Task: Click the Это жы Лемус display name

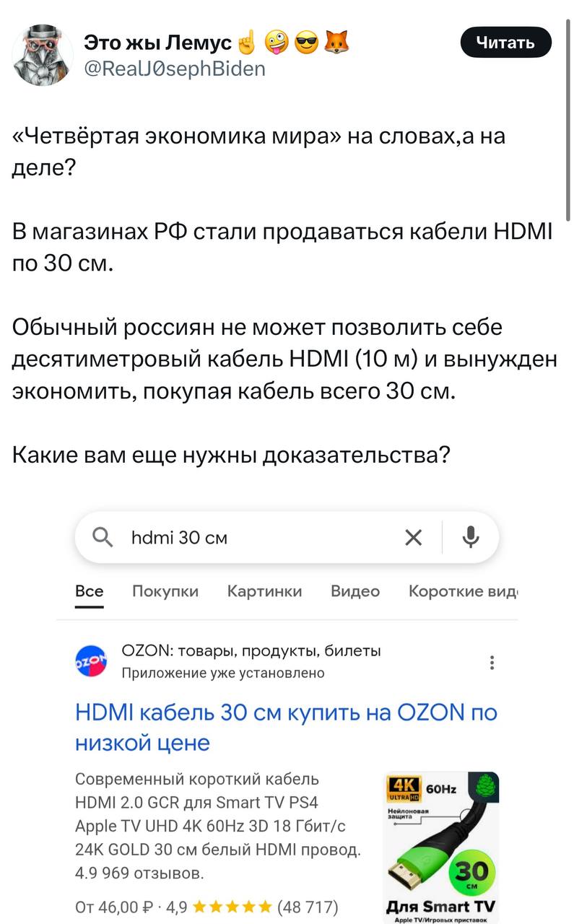Action: coord(158,43)
